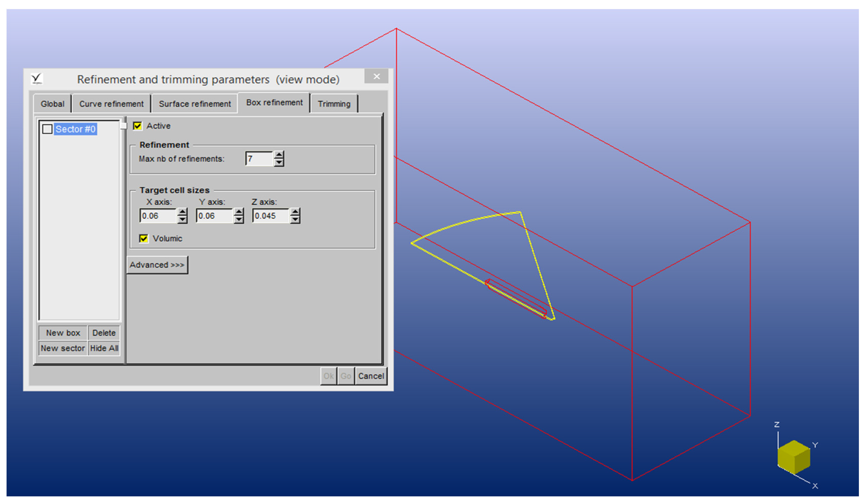The image size is (865, 504).
Task: Click the Delete button
Action: pyautogui.click(x=104, y=333)
